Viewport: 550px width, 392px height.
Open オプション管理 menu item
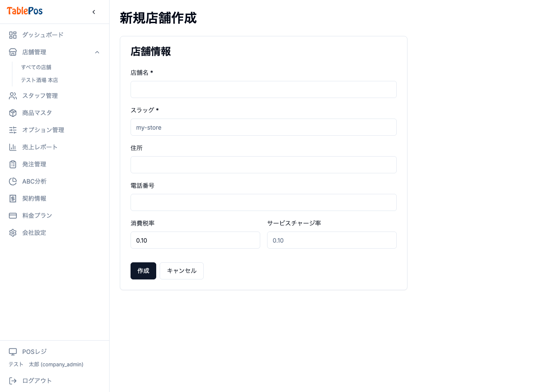pyautogui.click(x=54, y=130)
